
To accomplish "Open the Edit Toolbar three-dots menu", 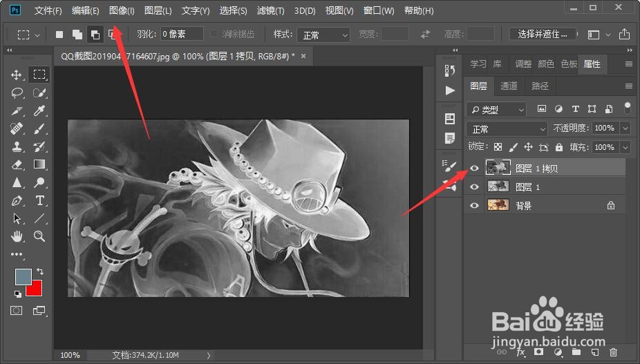I will 17,254.
